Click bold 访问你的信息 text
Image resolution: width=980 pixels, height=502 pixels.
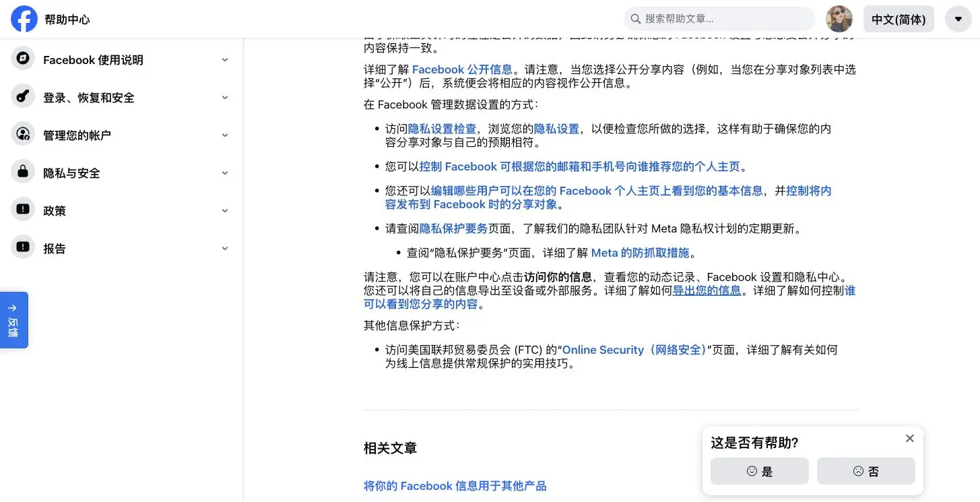(x=558, y=277)
